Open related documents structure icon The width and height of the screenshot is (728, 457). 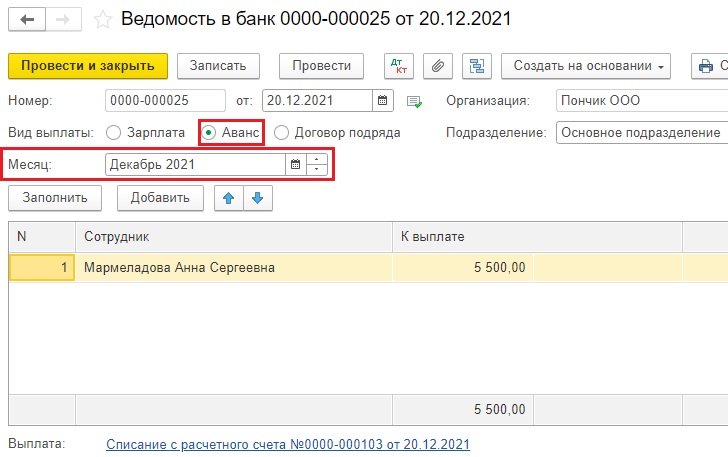click(x=477, y=66)
